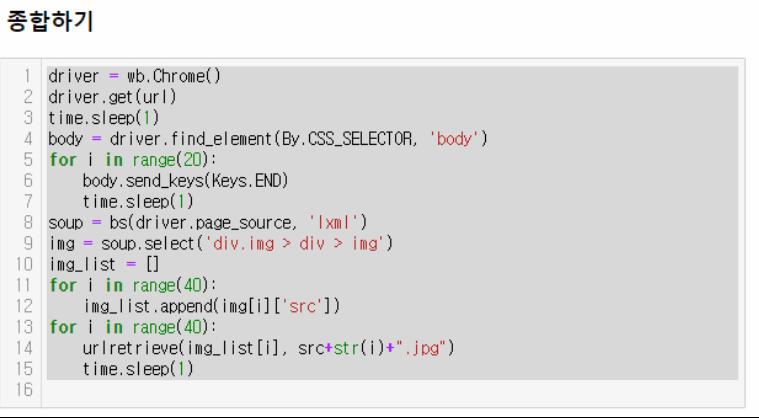Image resolution: width=759 pixels, height=418 pixels.
Task: Click code line 'driver.get(url)'
Action: (112, 97)
